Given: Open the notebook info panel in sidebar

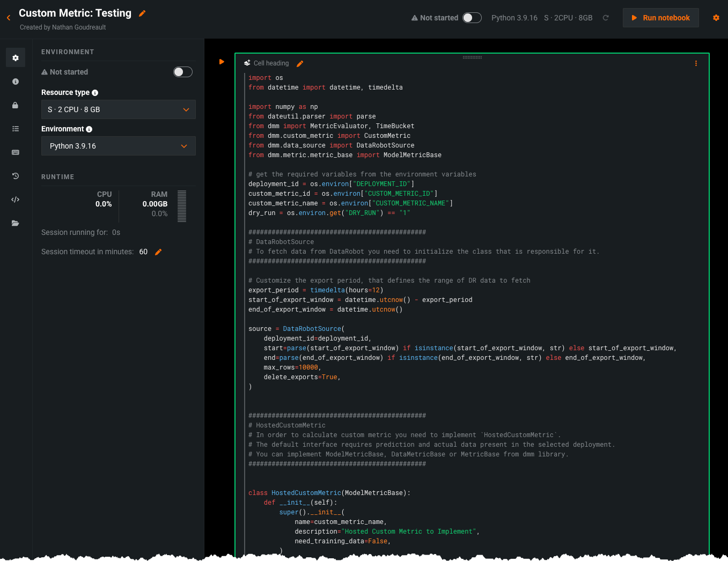Looking at the screenshot, I should [16, 82].
